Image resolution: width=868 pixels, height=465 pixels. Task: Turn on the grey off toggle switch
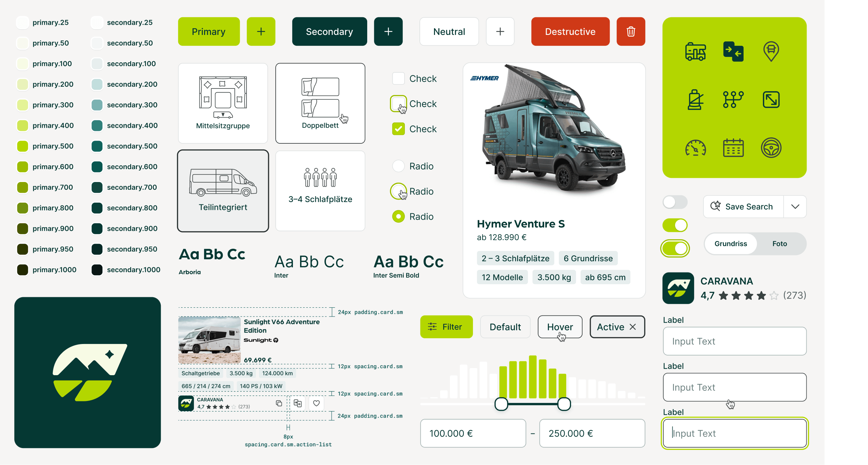[x=675, y=202]
